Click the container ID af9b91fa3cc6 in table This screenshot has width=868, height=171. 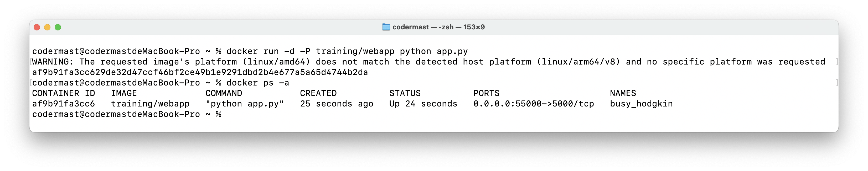[63, 104]
